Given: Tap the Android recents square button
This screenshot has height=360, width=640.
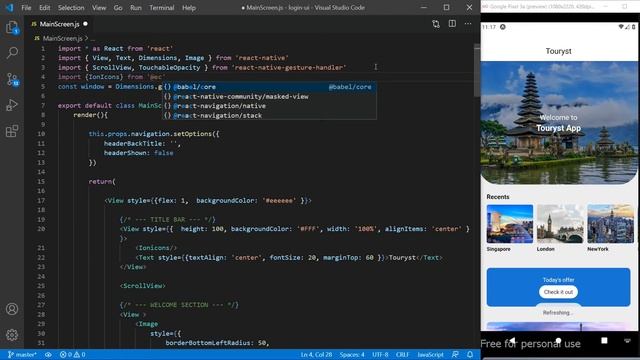Looking at the screenshot, I should coord(604,340).
